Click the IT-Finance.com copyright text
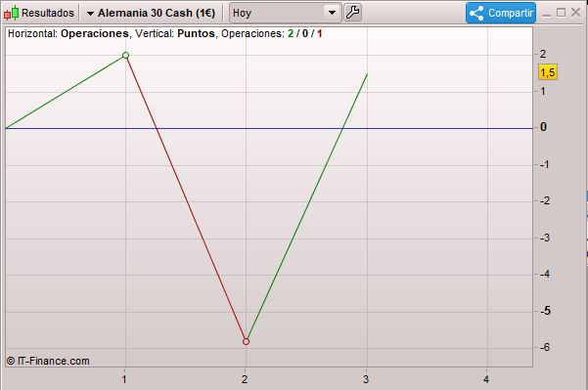Viewport: 588px width, 390px height. tap(48, 361)
